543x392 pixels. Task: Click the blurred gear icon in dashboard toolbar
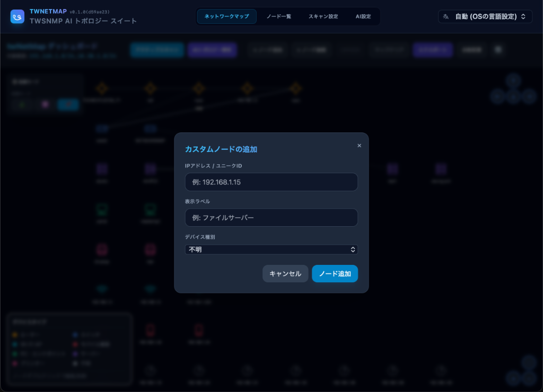(498, 50)
